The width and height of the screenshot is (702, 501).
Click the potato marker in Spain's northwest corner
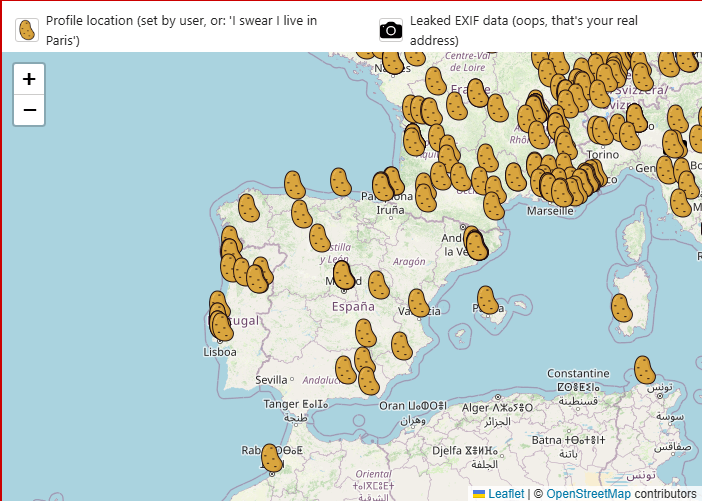pyautogui.click(x=248, y=208)
